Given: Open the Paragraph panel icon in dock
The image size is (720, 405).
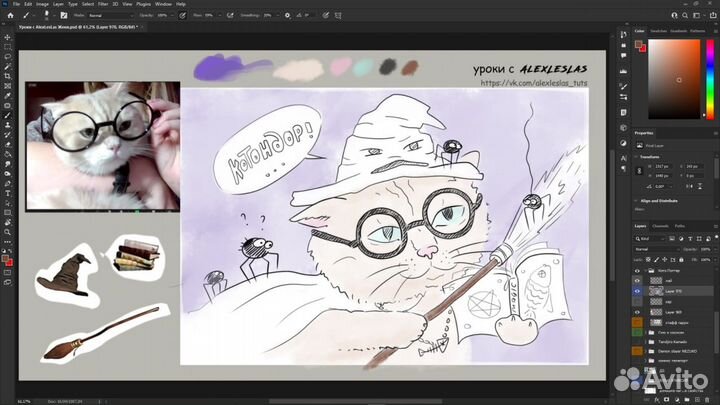Looking at the screenshot, I should click(623, 169).
